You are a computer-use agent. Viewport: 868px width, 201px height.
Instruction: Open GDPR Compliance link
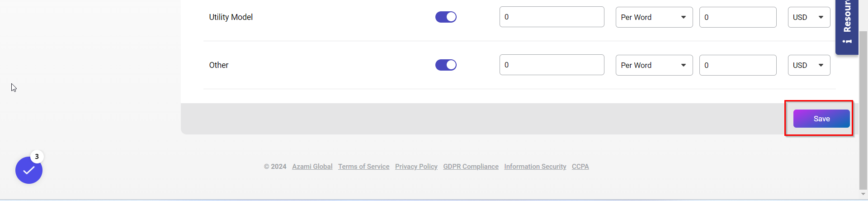tap(471, 167)
